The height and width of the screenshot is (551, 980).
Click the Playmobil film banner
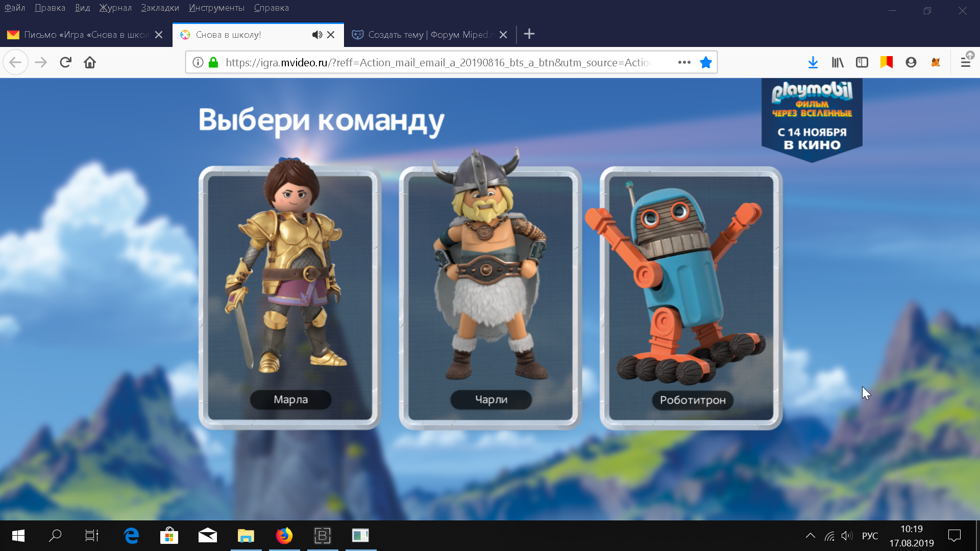[x=812, y=120]
